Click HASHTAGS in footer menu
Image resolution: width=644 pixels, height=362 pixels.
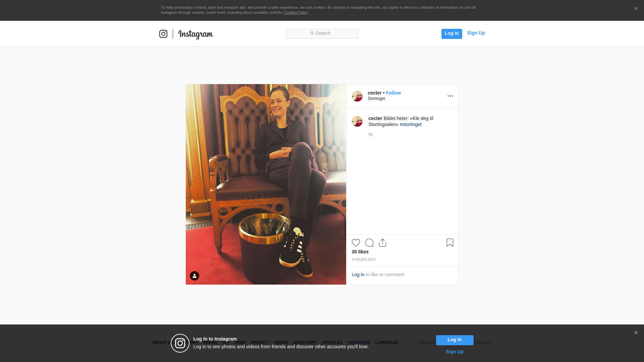(359, 343)
